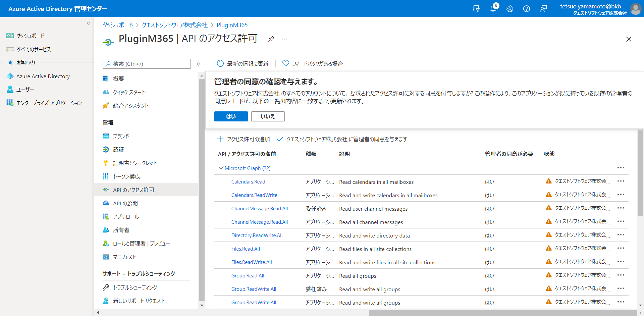The width and height of the screenshot is (644, 316).
Task: Pin the PluginM365 blade
Action: tap(271, 39)
